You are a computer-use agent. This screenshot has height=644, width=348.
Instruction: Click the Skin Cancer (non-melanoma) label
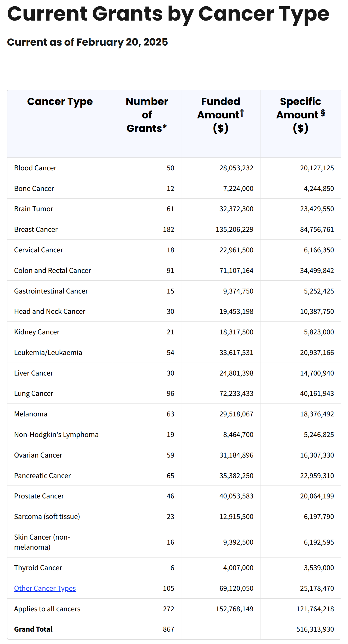[42, 542]
